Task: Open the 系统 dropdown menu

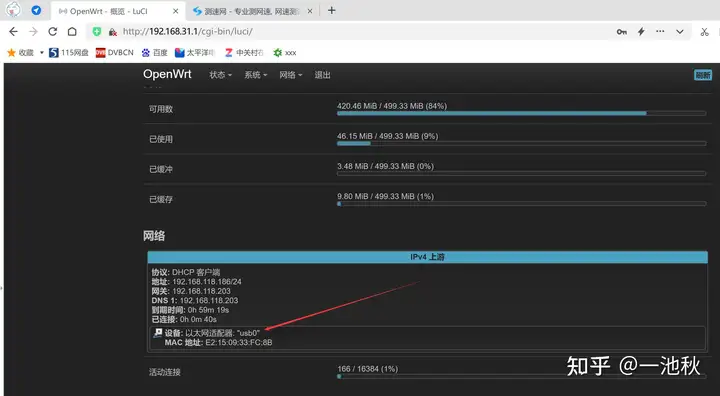Action: tap(256, 75)
